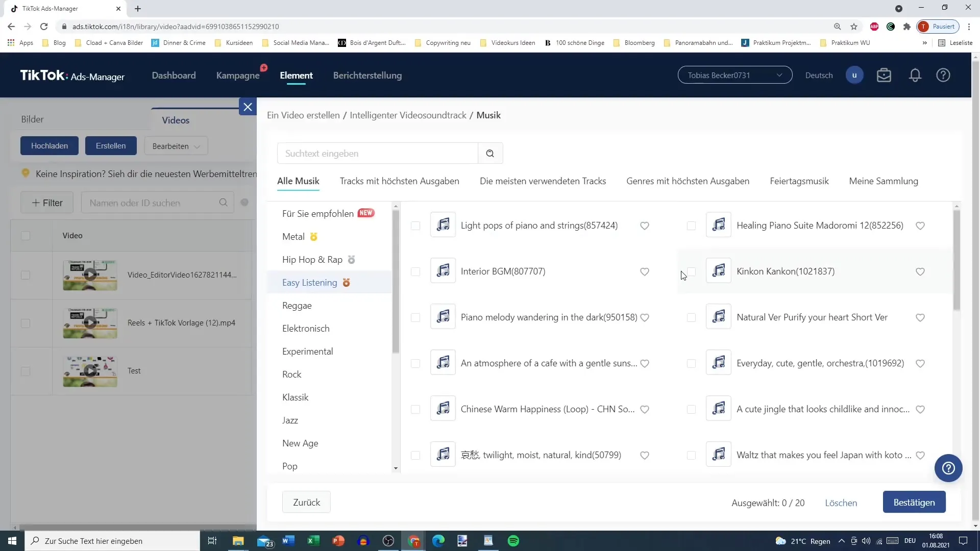Image resolution: width=980 pixels, height=551 pixels.
Task: Click the Suchtext eingeben input field
Action: click(x=380, y=154)
